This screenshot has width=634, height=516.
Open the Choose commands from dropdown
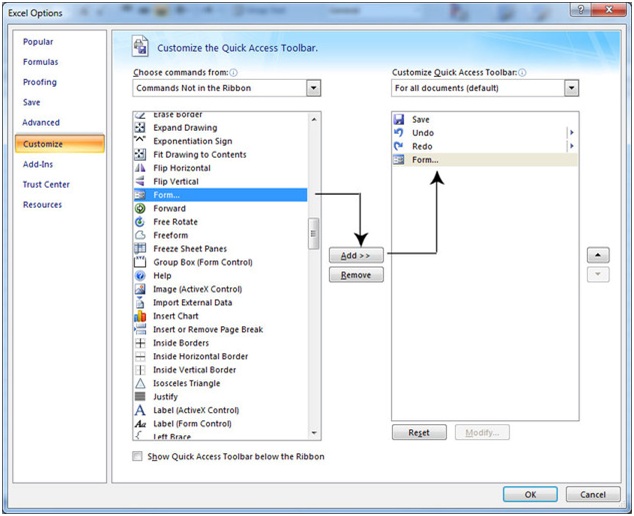click(x=314, y=88)
